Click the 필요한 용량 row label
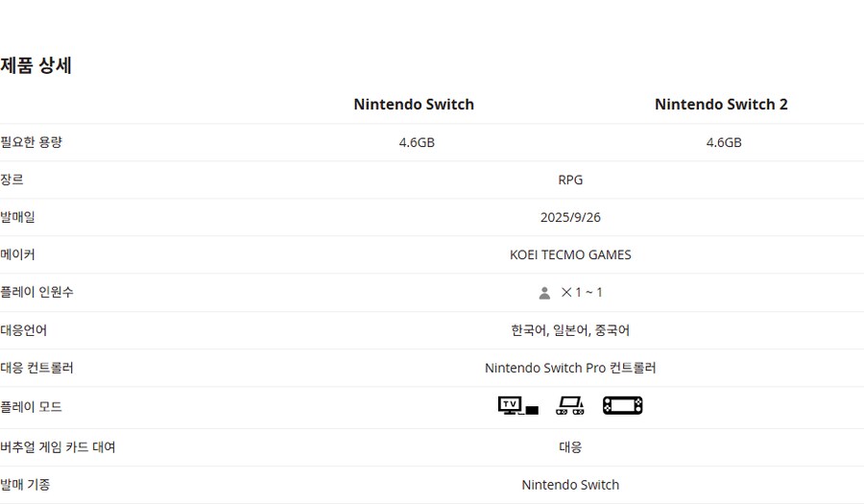This screenshot has height=504, width=864. pyautogui.click(x=31, y=142)
